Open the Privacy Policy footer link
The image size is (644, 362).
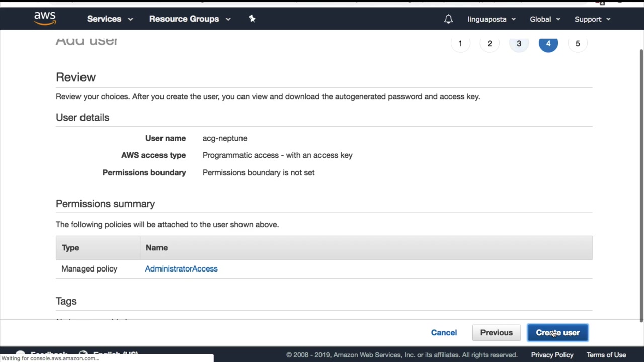[x=552, y=355]
